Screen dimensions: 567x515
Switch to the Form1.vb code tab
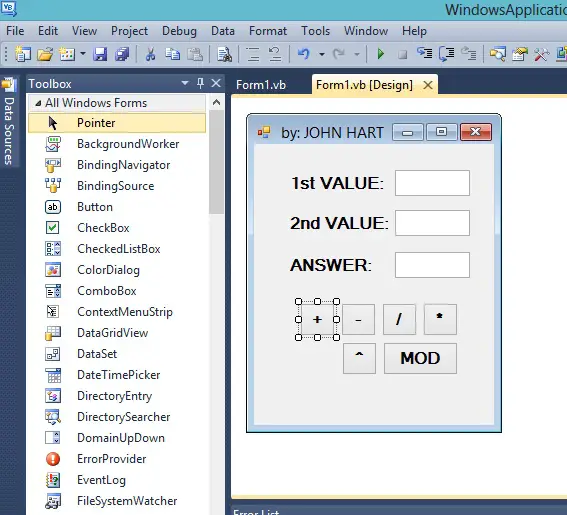261,85
